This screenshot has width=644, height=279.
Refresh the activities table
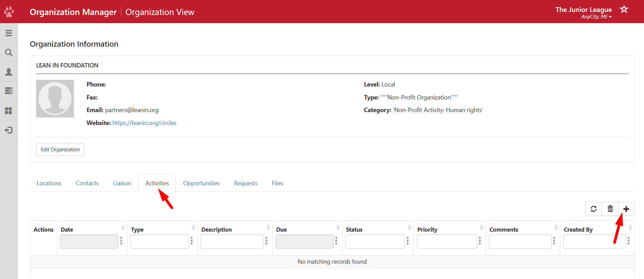[594, 209]
